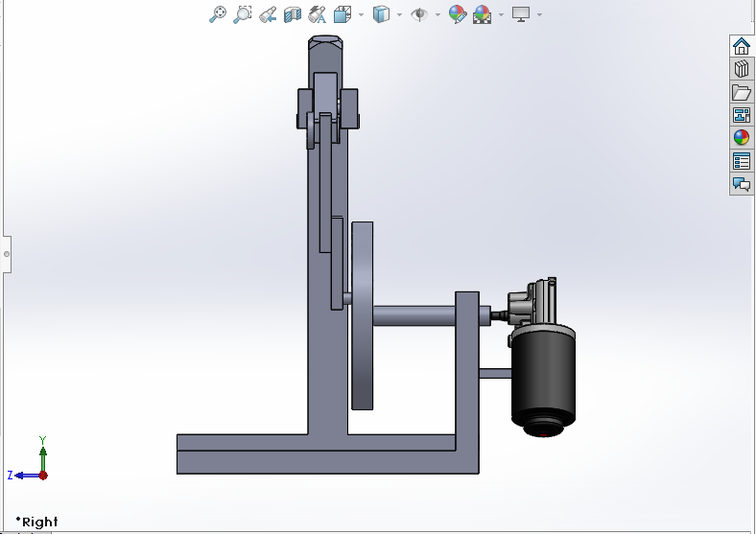Activate the Section View tool
The image size is (756, 534).
tap(293, 14)
